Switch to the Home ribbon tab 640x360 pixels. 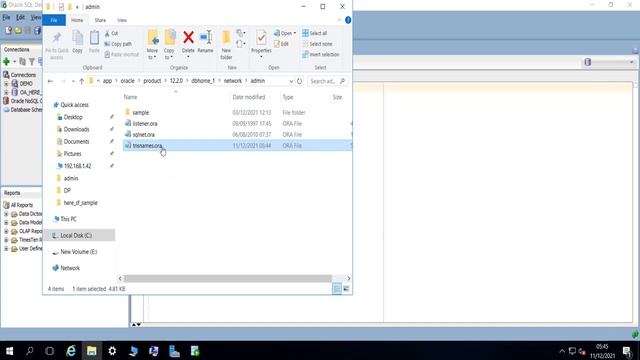[x=77, y=20]
